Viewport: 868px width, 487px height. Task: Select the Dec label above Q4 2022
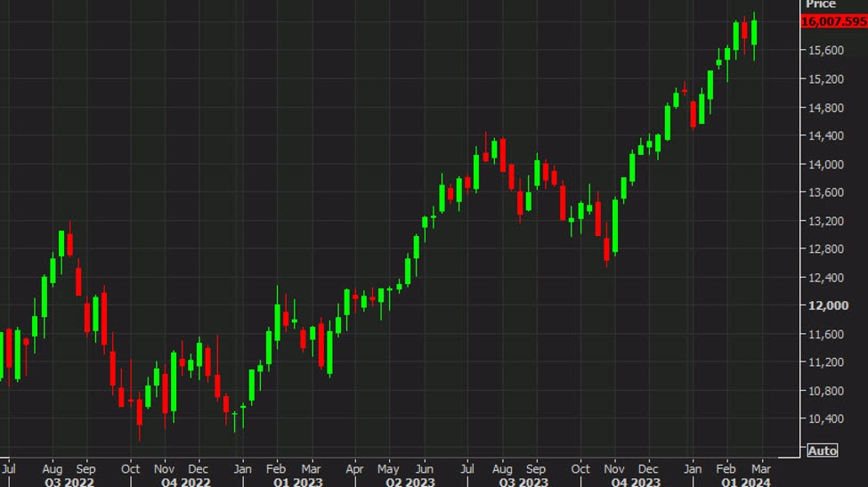click(199, 468)
